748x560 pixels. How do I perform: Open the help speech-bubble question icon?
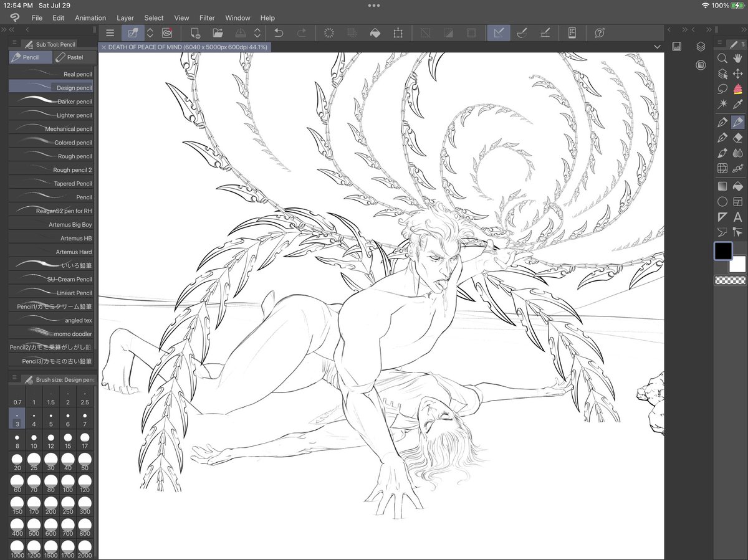pyautogui.click(x=599, y=33)
